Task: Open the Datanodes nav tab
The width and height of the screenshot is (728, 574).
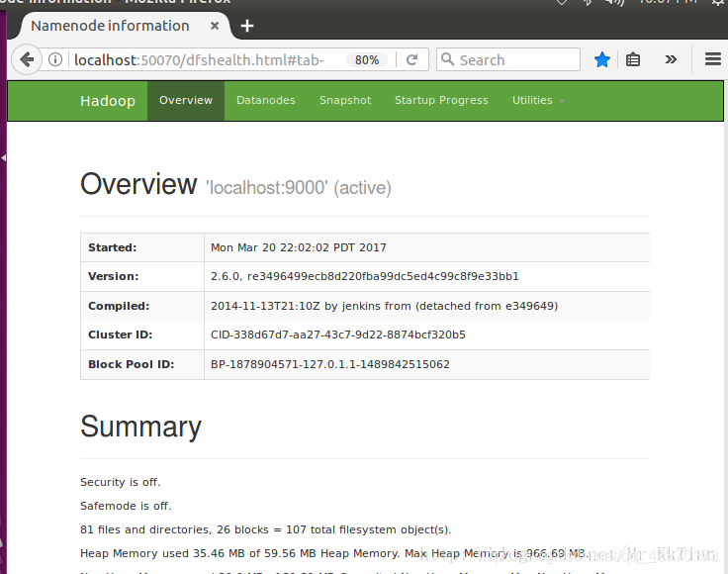Action: (x=265, y=100)
